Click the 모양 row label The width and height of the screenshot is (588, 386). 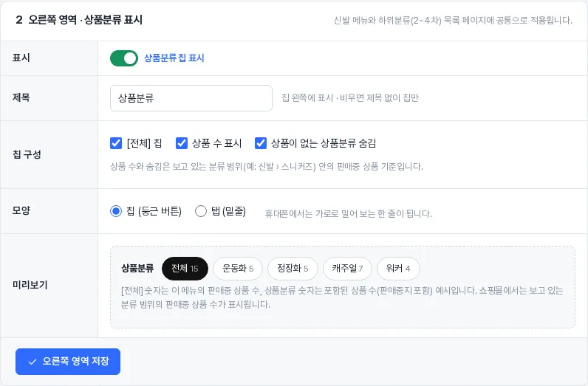coord(21,210)
